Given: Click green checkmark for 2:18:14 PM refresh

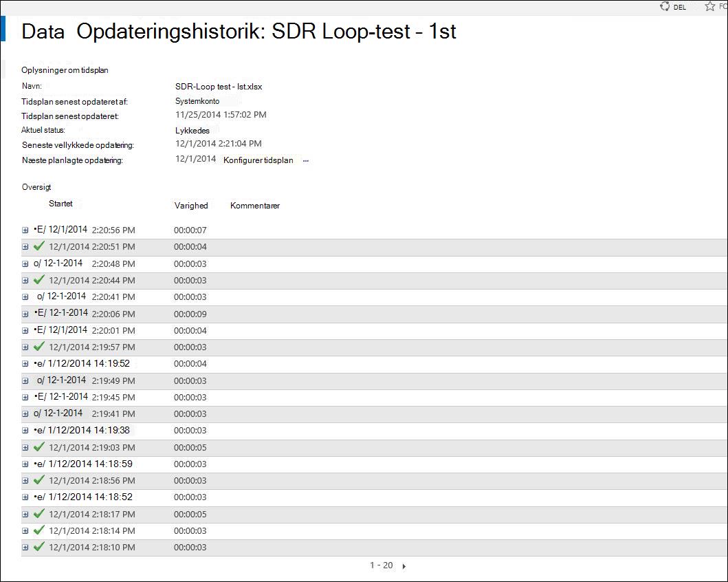Looking at the screenshot, I should pos(39,530).
